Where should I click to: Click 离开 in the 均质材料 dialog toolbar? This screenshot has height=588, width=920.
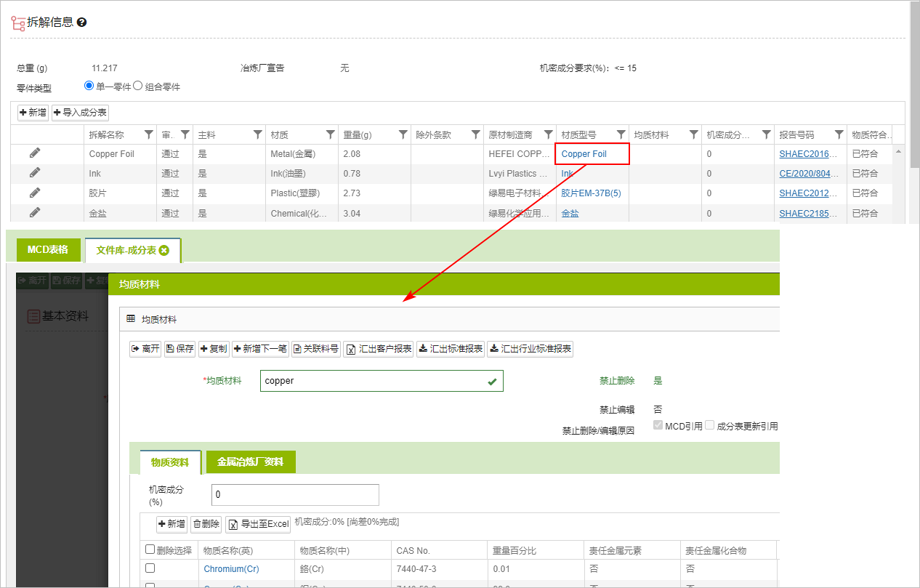tap(145, 349)
